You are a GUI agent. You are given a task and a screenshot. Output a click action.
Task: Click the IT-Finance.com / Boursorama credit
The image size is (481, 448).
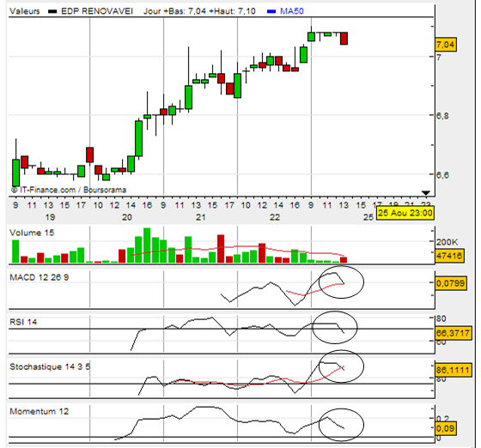69,190
